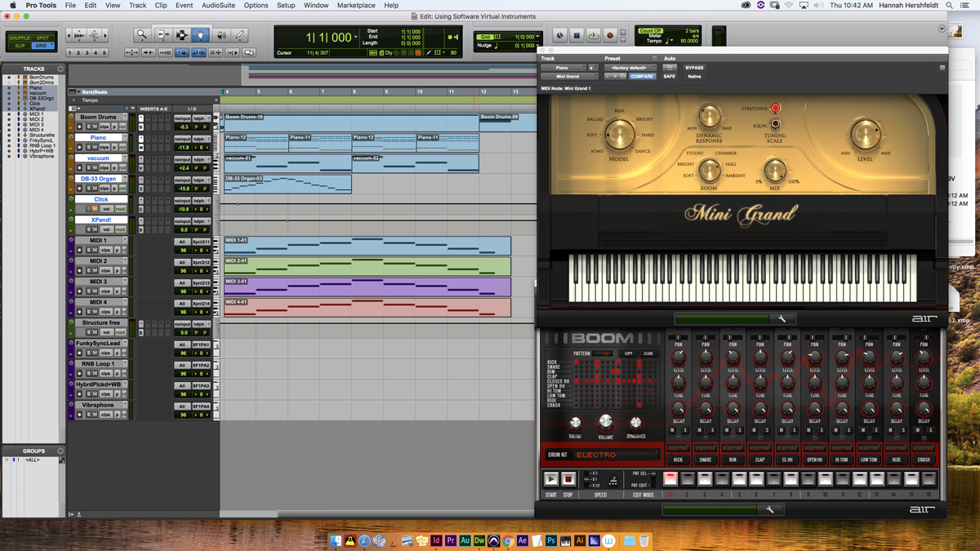
Task: Enable Spot edit mode
Action: (42, 38)
